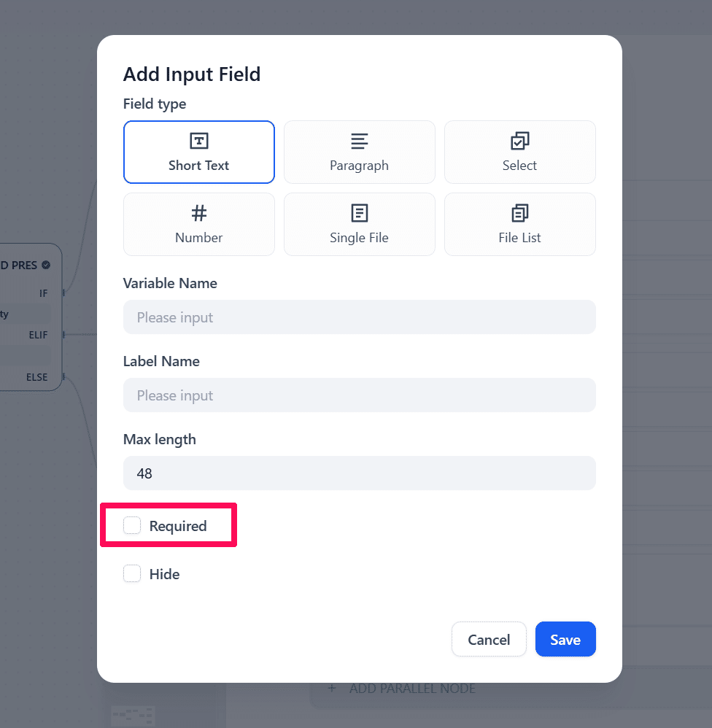
Task: Cancel the Add Input Field dialog
Action: [x=488, y=639]
